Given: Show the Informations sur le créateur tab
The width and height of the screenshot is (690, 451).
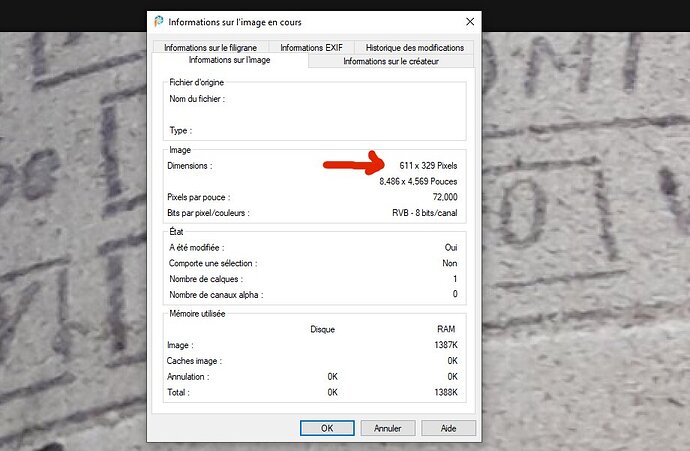Looking at the screenshot, I should (391, 61).
